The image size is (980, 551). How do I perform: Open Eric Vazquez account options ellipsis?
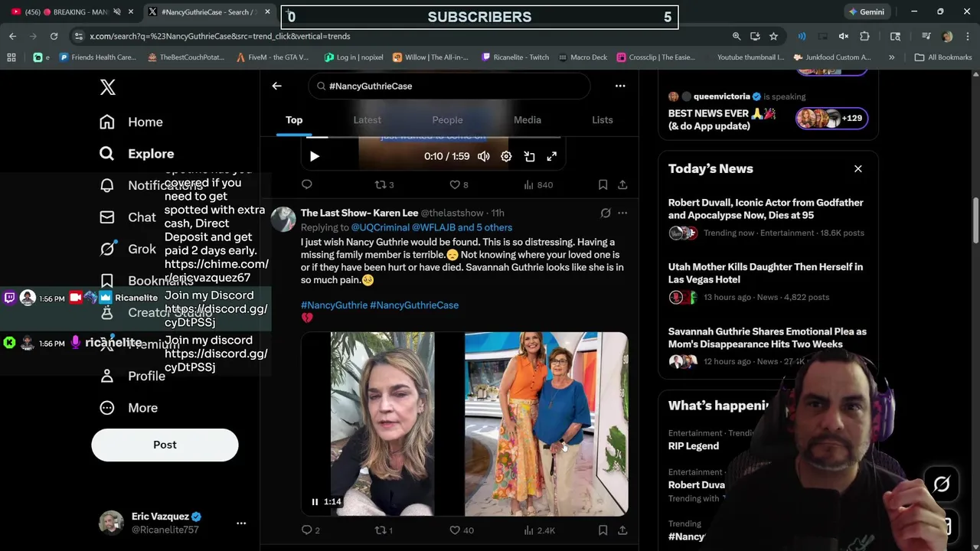pos(241,523)
